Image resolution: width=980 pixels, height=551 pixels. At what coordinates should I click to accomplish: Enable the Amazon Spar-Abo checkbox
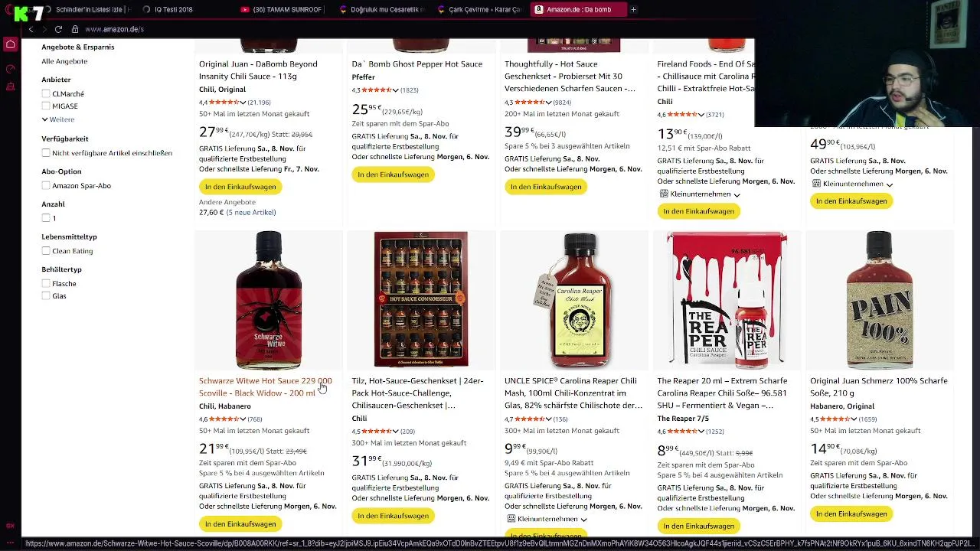point(46,186)
